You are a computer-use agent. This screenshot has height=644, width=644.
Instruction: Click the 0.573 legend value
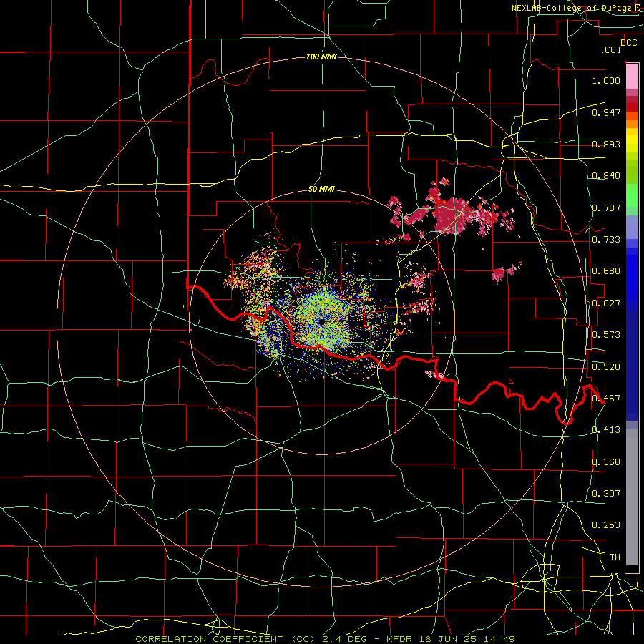point(606,335)
